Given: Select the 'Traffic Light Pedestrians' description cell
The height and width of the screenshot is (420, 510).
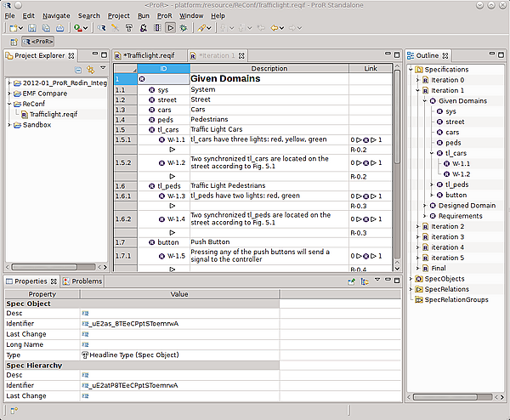Looking at the screenshot, I should [x=269, y=185].
